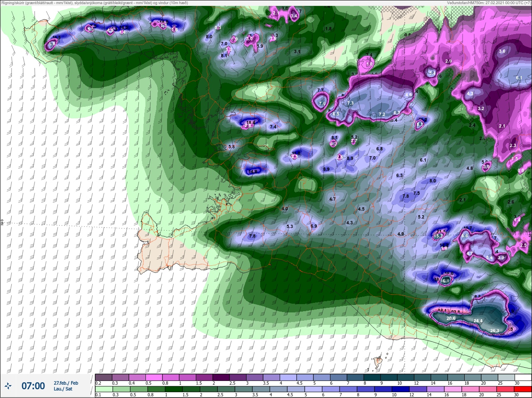532x398 pixels.
Task: Click the 07:00 forecast time display
Action: coord(33,386)
